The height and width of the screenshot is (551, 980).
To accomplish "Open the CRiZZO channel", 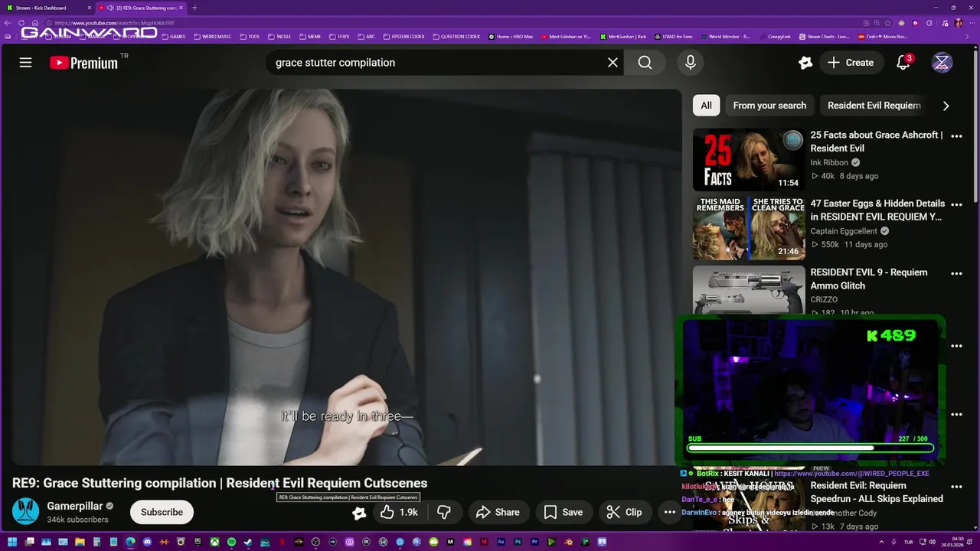I will point(824,300).
